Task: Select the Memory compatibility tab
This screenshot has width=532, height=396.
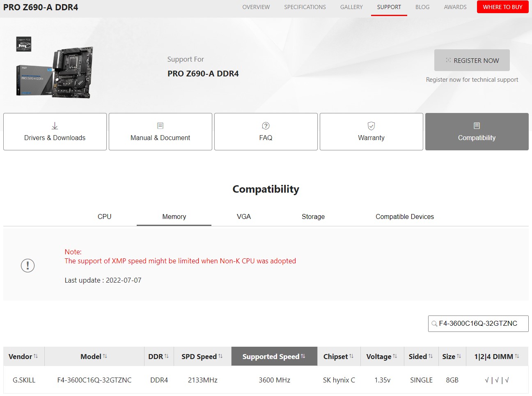Action: [x=174, y=216]
